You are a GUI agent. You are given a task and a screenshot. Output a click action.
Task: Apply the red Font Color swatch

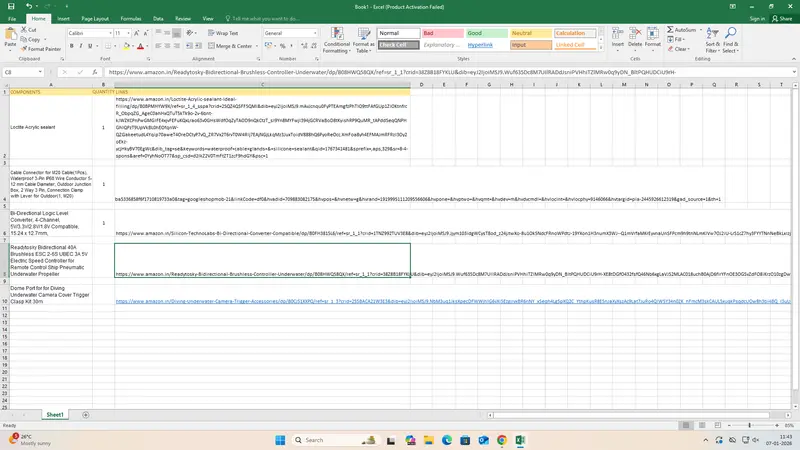coord(140,46)
